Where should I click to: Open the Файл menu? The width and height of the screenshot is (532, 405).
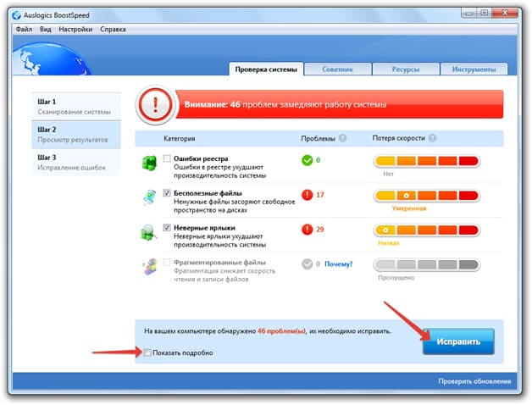pyautogui.click(x=24, y=29)
